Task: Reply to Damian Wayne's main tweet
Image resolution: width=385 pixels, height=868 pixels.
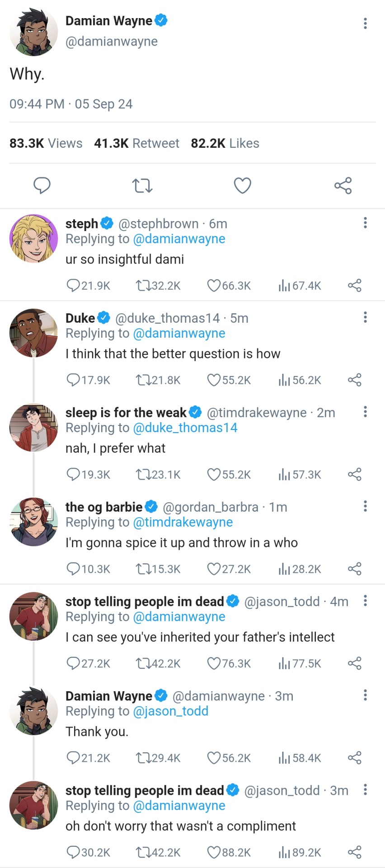Action: (42, 185)
